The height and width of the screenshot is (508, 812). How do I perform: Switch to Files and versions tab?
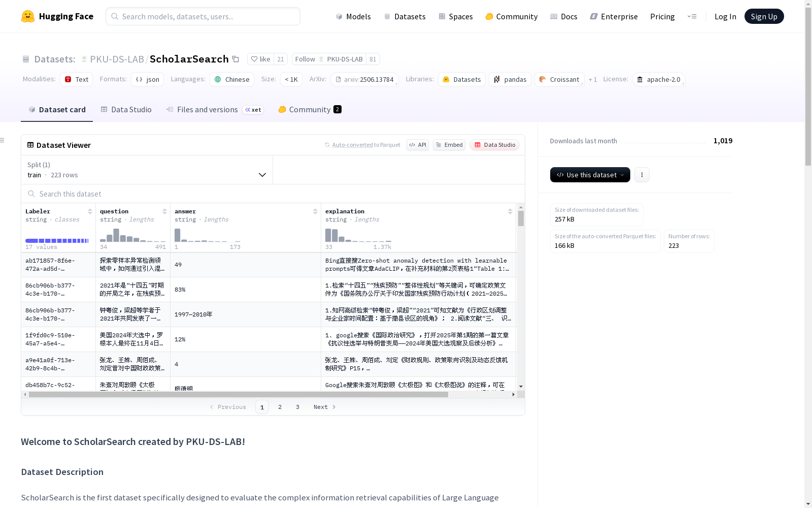[215, 110]
